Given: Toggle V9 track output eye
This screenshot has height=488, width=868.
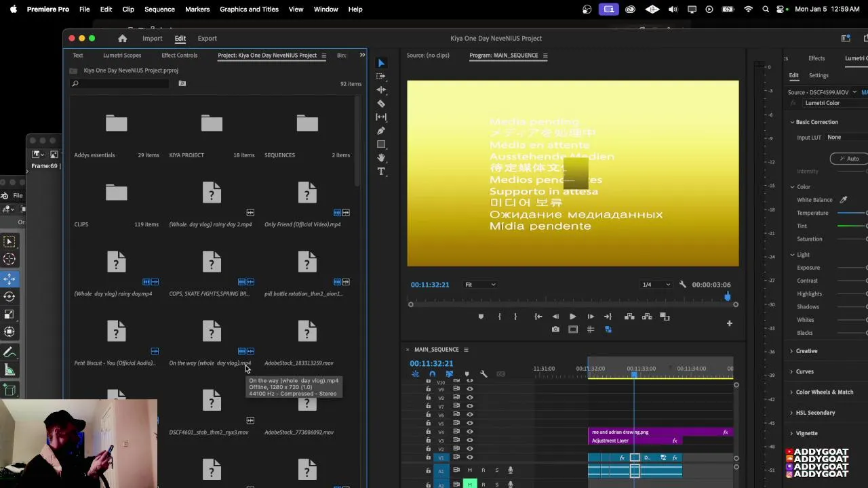Looking at the screenshot, I should click(x=469, y=389).
